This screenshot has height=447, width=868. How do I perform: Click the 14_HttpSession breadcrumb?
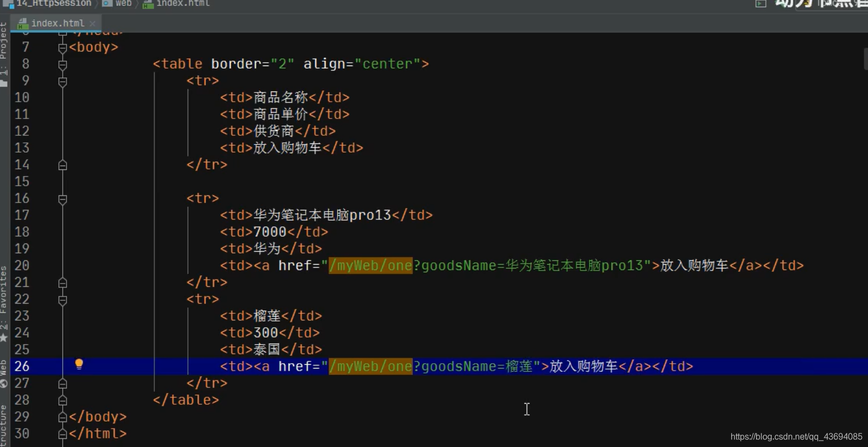pyautogui.click(x=54, y=3)
